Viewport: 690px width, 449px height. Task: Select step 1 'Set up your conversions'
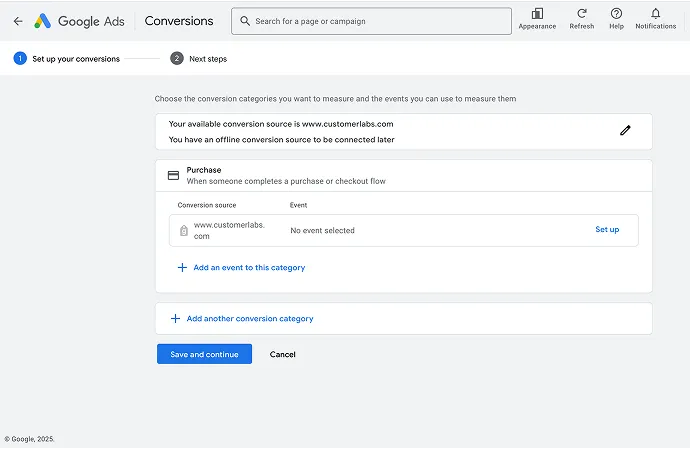coord(67,59)
